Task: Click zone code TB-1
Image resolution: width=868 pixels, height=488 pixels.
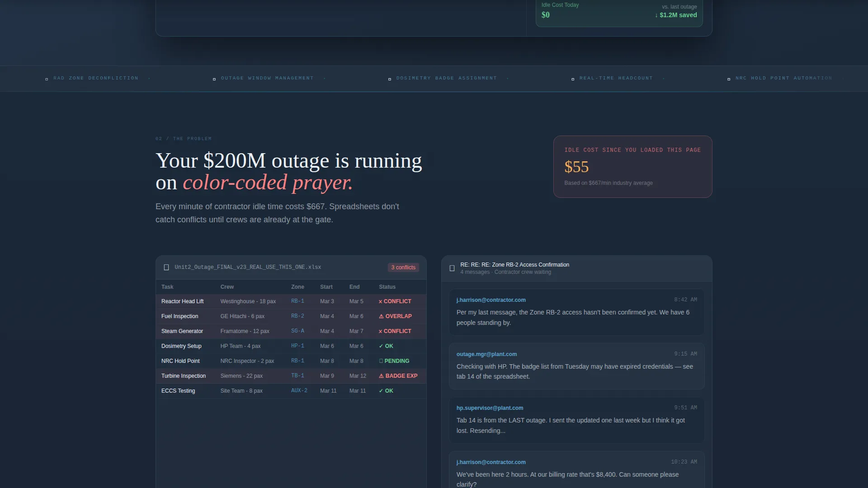Action: (x=297, y=376)
